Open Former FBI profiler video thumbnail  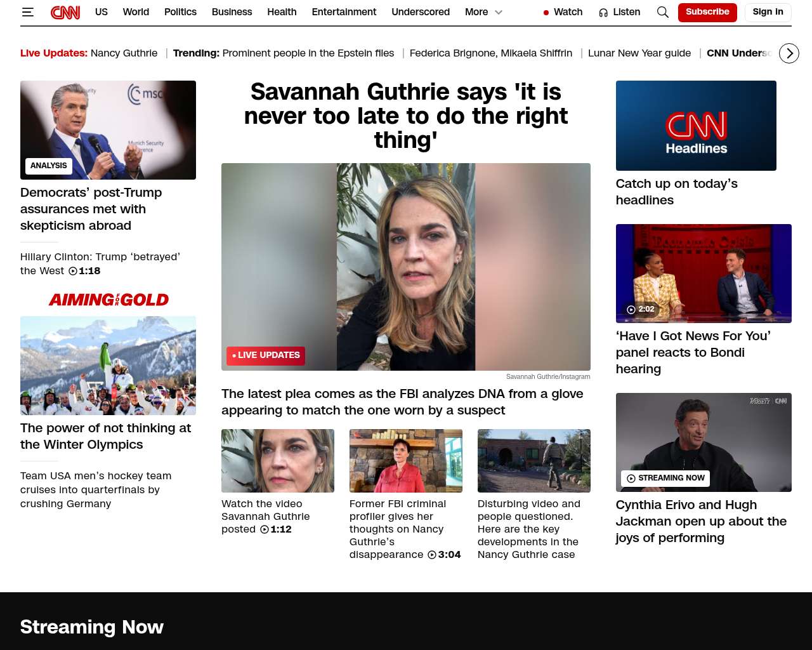point(405,461)
